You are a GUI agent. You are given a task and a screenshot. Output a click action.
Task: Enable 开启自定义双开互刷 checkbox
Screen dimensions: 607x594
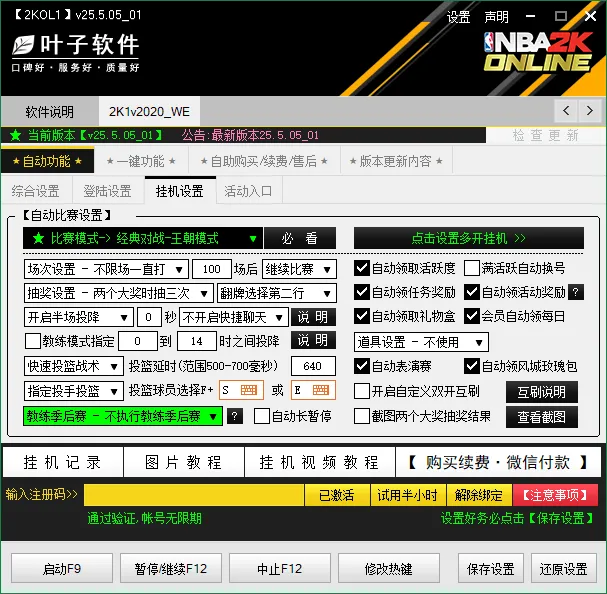(x=362, y=391)
